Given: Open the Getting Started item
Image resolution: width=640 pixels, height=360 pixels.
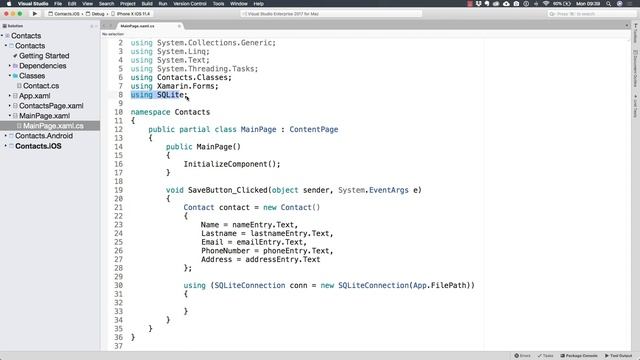Looking at the screenshot, I should point(44,56).
